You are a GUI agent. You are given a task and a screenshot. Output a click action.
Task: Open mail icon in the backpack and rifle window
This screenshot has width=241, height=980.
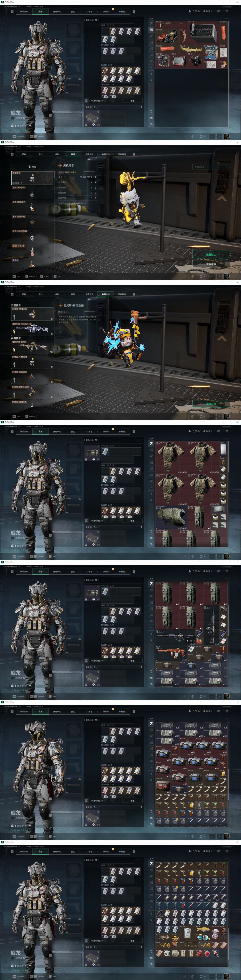[219, 571]
